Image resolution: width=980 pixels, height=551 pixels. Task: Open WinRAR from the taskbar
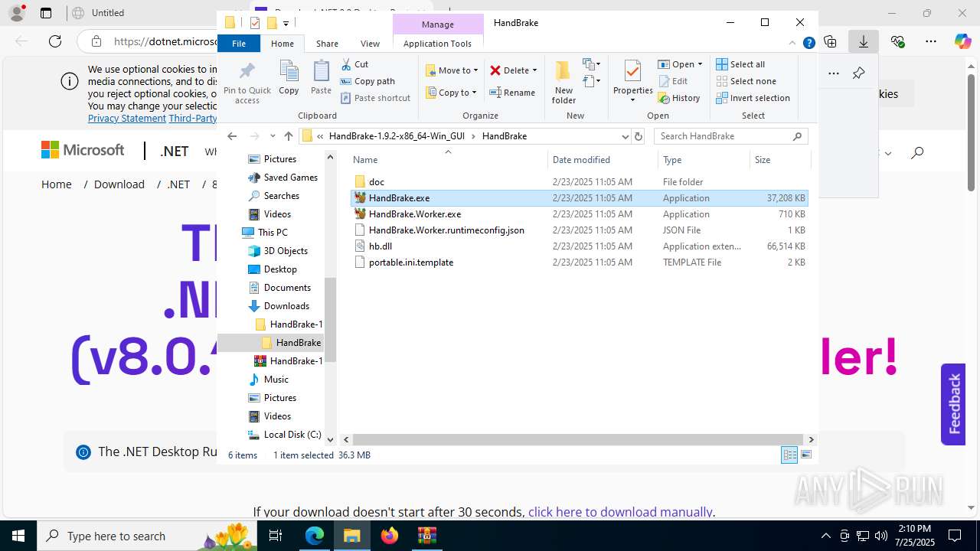[426, 536]
